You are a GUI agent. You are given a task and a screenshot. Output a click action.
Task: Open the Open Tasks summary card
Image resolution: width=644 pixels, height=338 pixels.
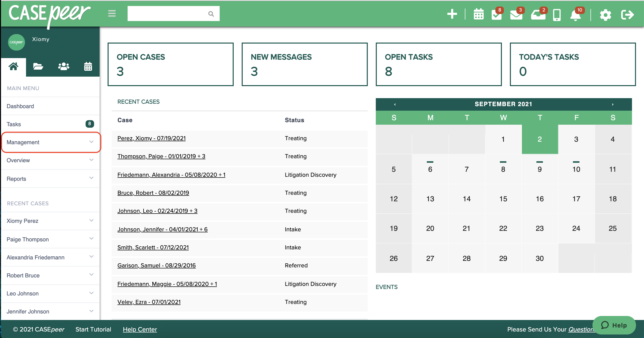pyautogui.click(x=439, y=64)
